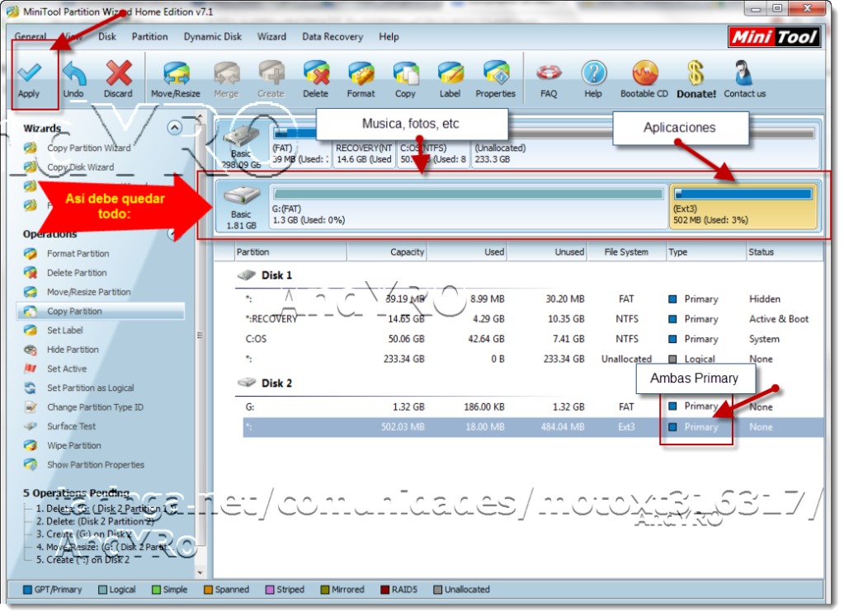Sort by Capacity column header
Screen dimensions: 844x616
pos(387,252)
